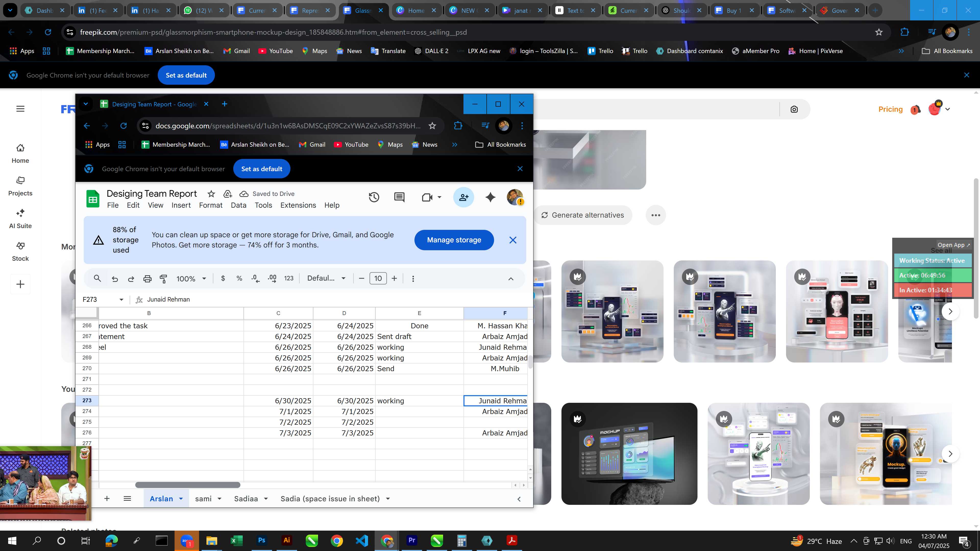
Task: Expand the name box F273 dropdown arrow
Action: coord(121,300)
